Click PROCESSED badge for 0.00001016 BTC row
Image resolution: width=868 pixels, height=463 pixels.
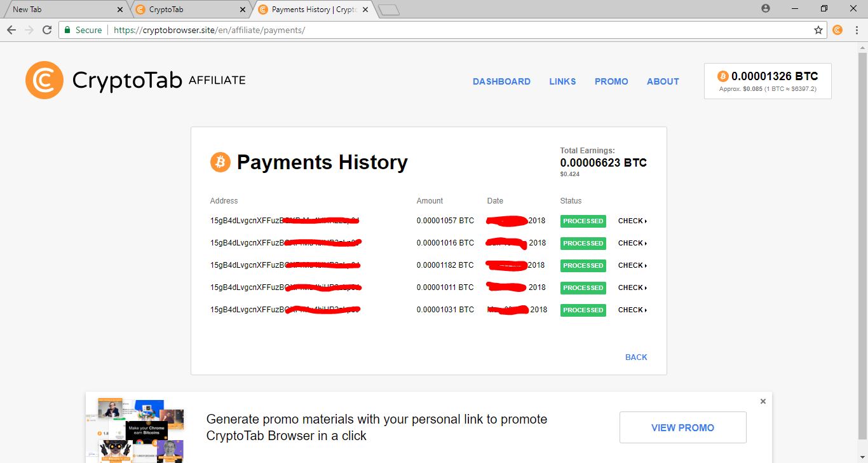click(x=583, y=244)
